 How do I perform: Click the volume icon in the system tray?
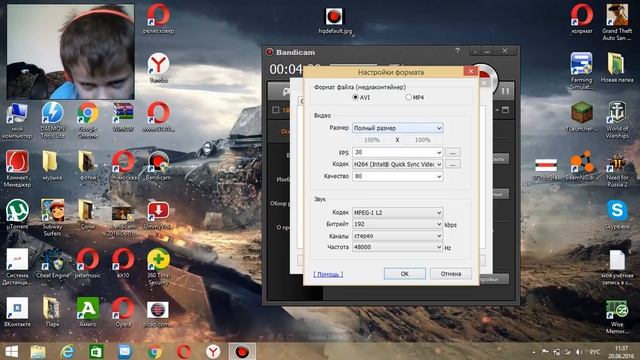tap(579, 352)
